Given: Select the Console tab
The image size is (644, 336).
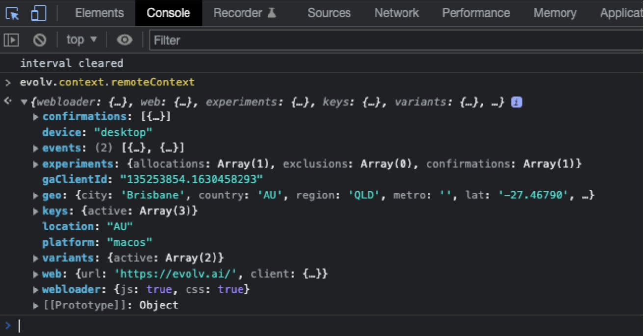Looking at the screenshot, I should [168, 13].
